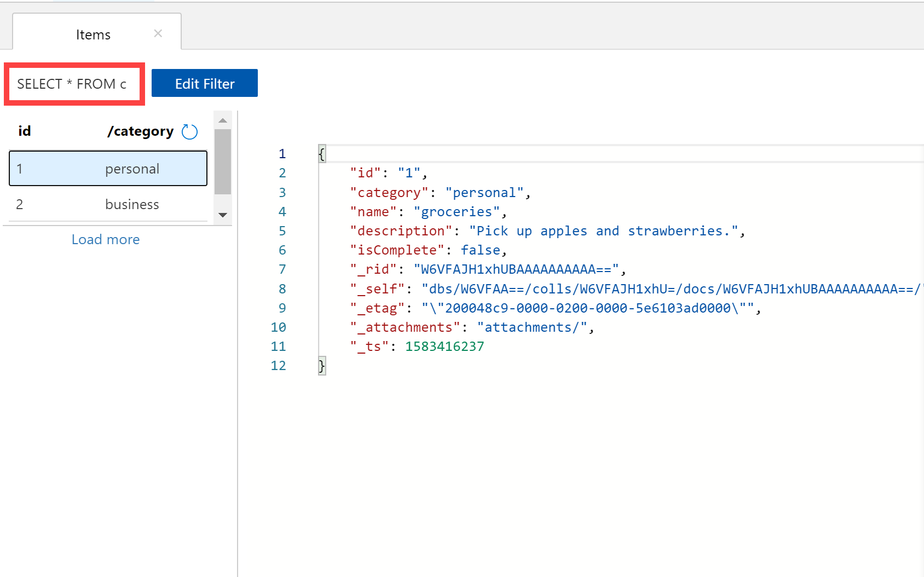Click the list scroll down arrow
The image size is (924, 577).
click(223, 215)
